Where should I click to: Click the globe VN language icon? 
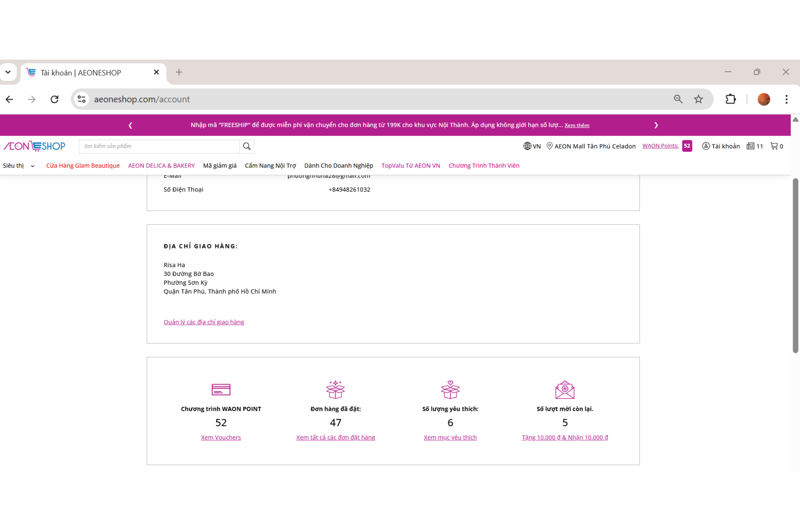pos(527,146)
